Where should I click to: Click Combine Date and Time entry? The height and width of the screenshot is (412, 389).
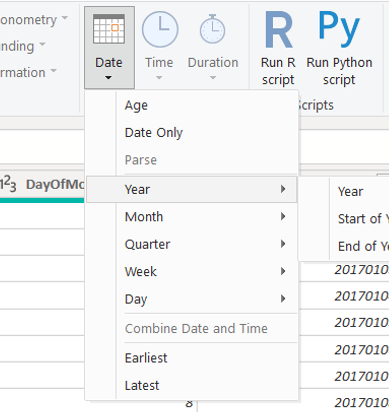tap(191, 328)
